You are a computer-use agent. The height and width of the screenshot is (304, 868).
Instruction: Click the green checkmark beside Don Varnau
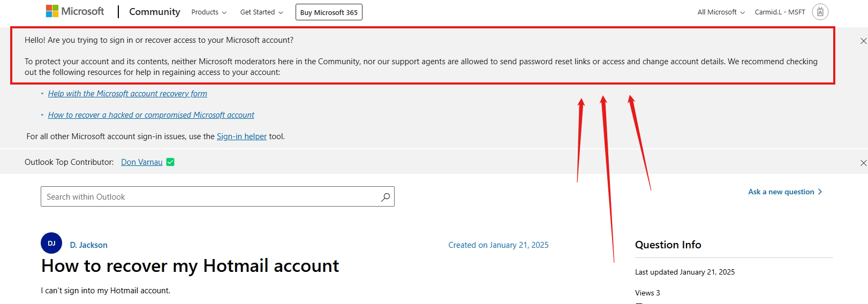170,162
